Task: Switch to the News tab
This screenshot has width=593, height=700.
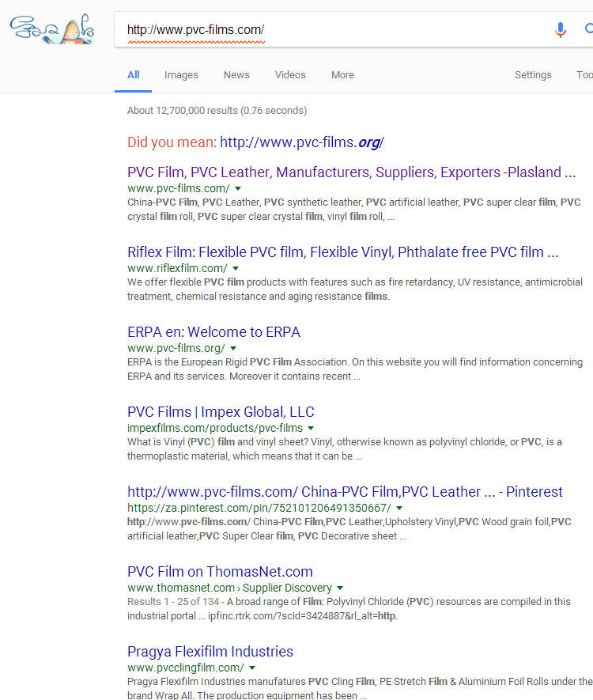Action: pyautogui.click(x=236, y=75)
